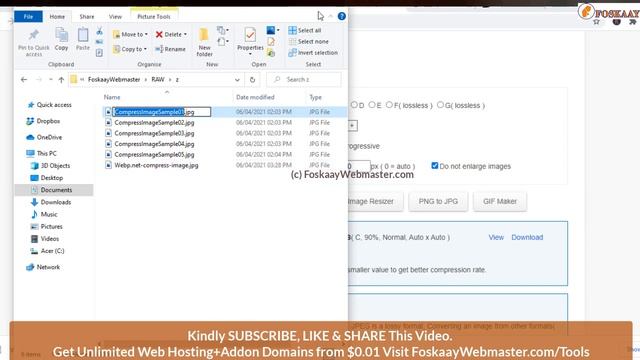The height and width of the screenshot is (360, 640).
Task: Open Dropbox in navigation pane
Action: [43, 121]
